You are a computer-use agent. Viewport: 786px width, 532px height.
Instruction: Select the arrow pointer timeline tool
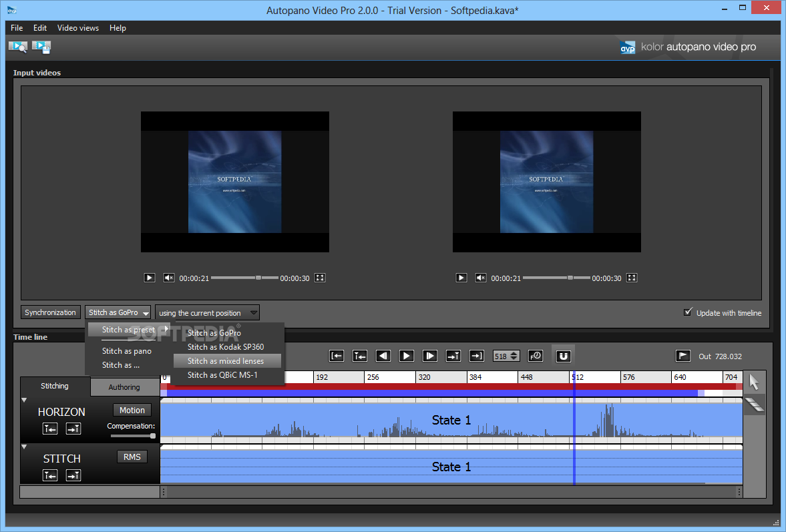coord(754,382)
